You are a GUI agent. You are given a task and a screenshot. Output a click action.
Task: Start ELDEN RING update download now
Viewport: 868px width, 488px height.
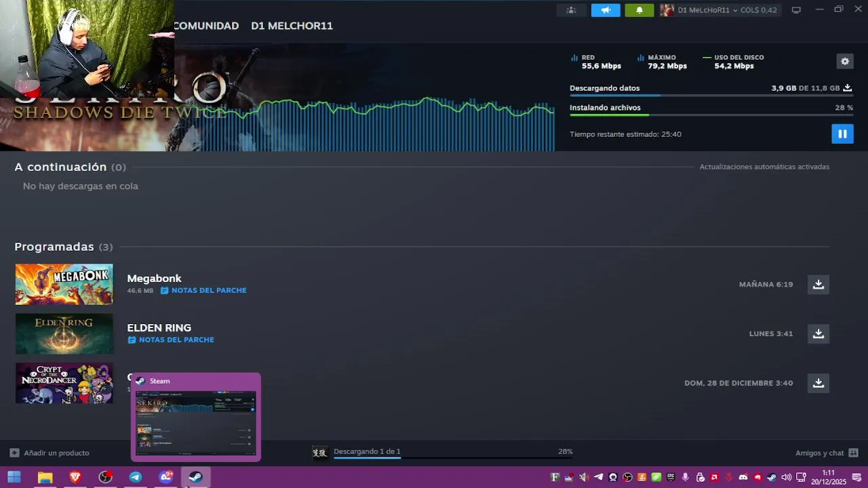click(x=818, y=333)
